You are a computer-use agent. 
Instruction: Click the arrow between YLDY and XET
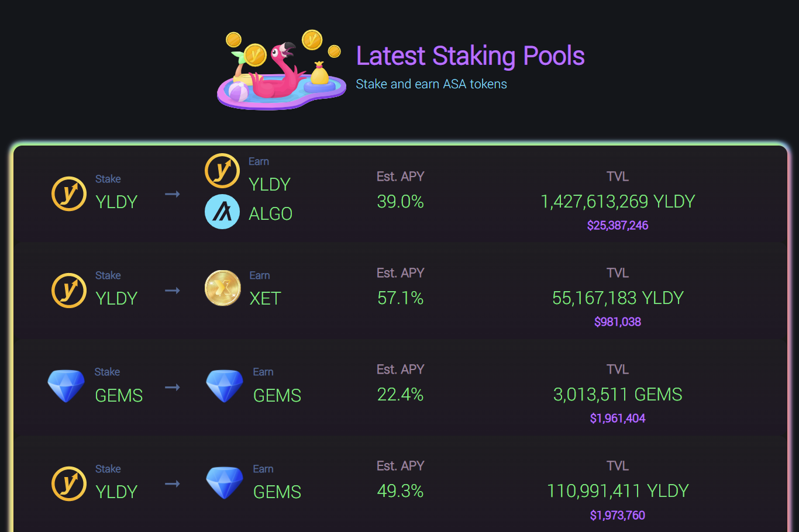(173, 290)
